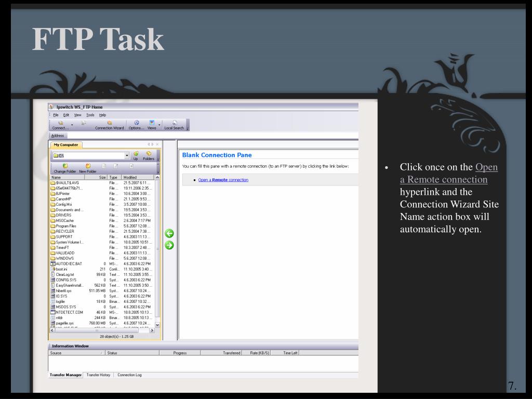The width and height of the screenshot is (532, 399).
Task: Select the $VAULT$.AVG folder icon
Action: click(53, 183)
